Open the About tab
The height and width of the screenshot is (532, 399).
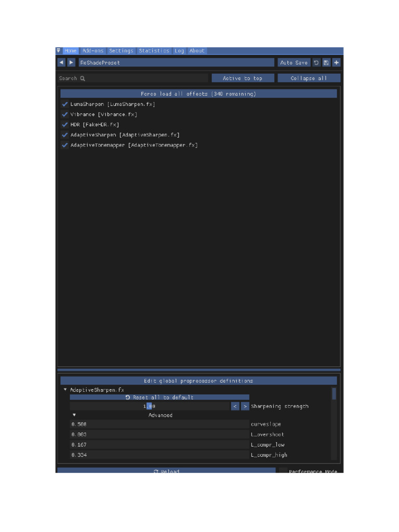point(197,50)
